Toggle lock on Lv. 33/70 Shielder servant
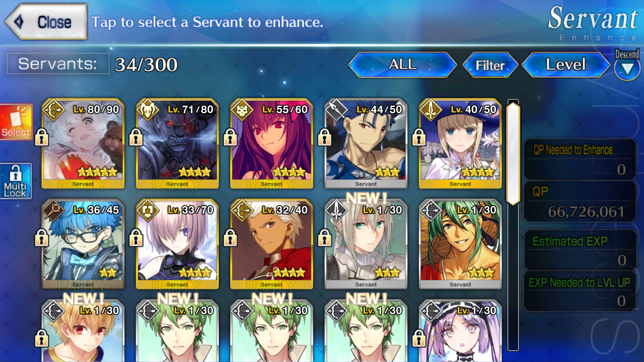This screenshot has width=644, height=362. 136,237
